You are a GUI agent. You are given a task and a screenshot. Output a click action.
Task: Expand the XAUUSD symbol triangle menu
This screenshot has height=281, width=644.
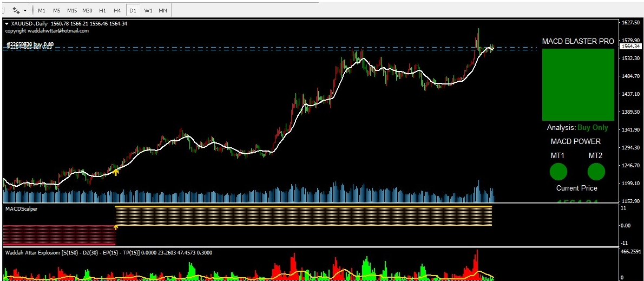pyautogui.click(x=7, y=24)
